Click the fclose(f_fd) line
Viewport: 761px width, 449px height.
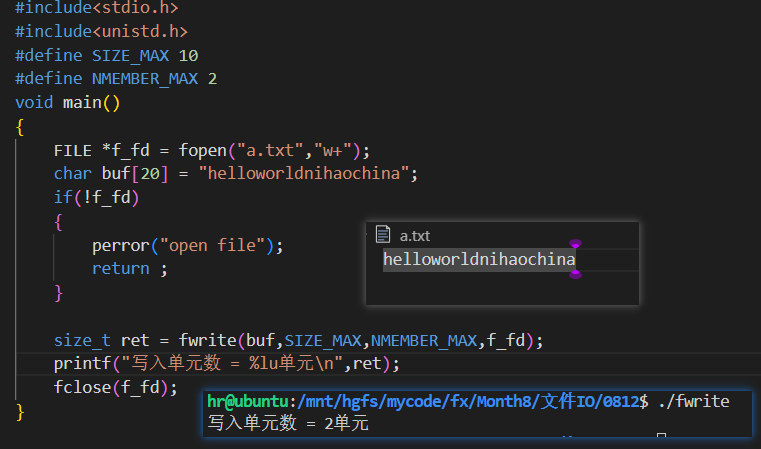click(116, 387)
